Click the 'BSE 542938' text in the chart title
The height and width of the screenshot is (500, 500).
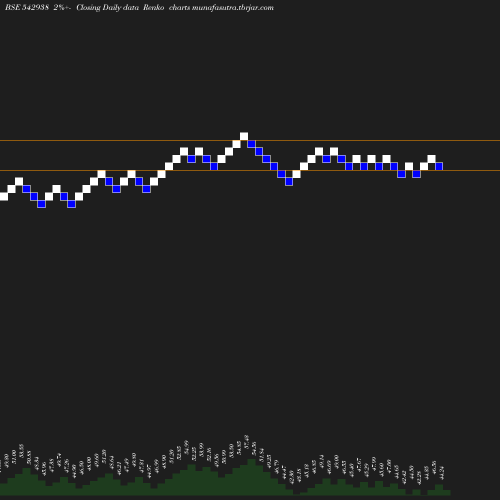(x=27, y=7)
